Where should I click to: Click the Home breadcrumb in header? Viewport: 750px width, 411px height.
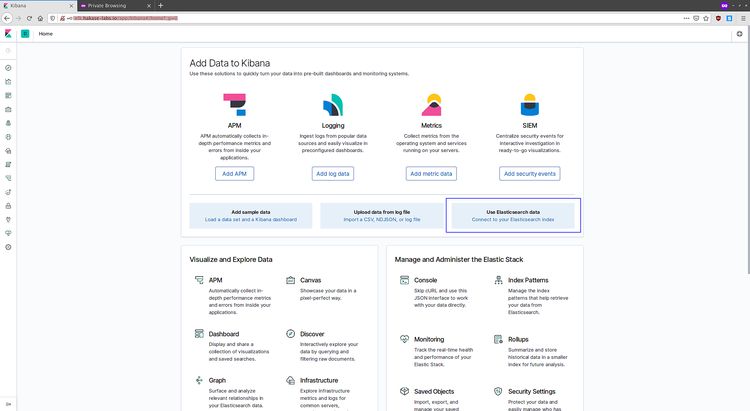click(45, 33)
